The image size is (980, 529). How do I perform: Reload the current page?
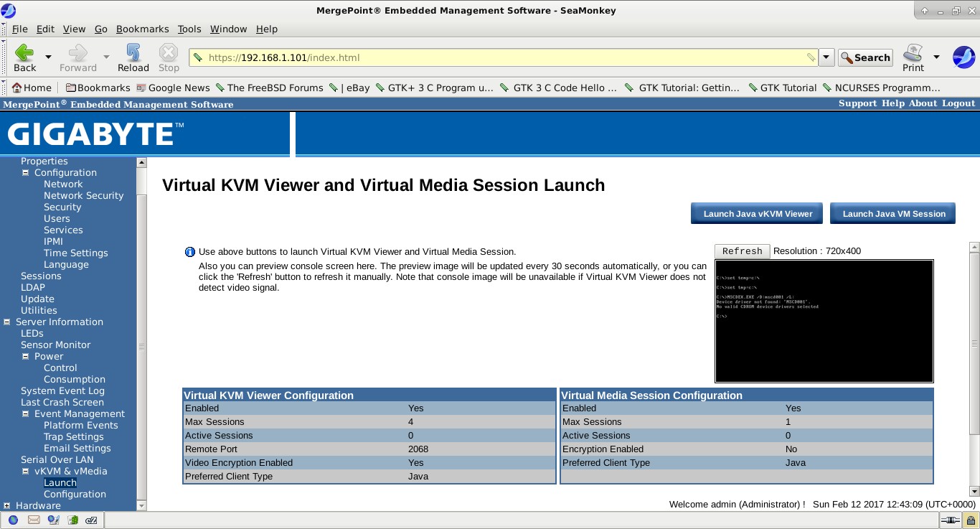(133, 52)
